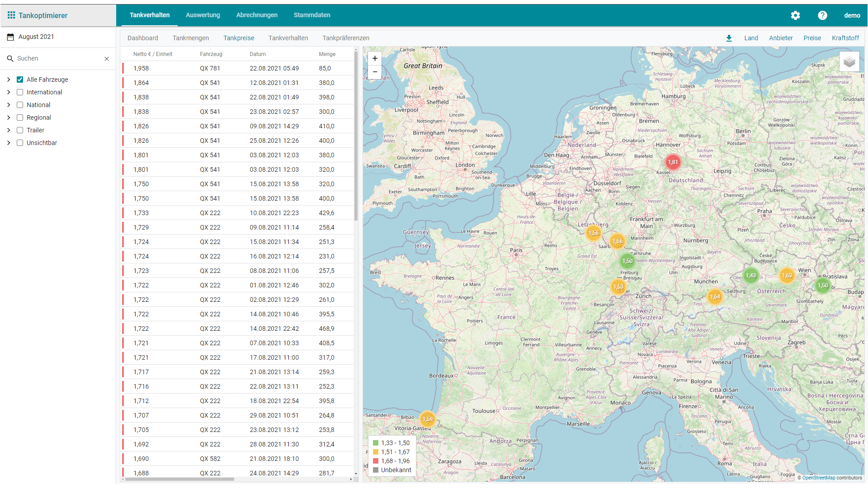Expand the Regional vehicle group
This screenshot has width=868, height=488.
coord(9,117)
